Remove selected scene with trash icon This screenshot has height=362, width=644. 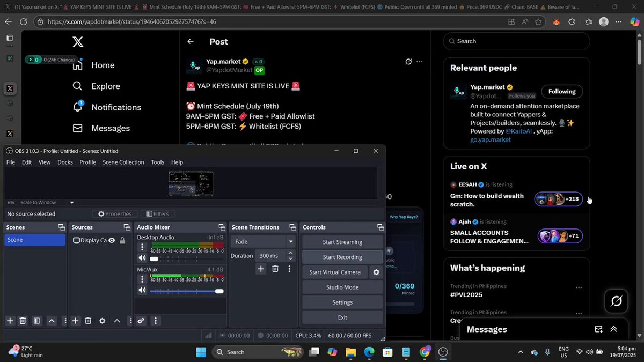tap(23, 321)
